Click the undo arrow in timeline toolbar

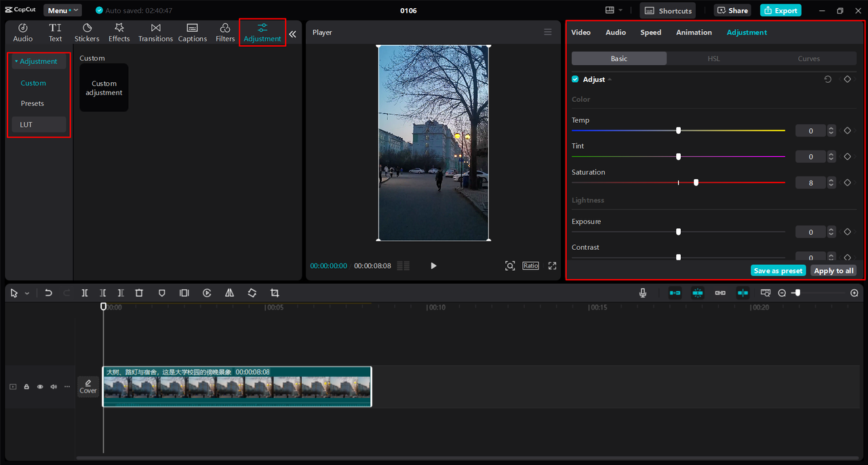coord(48,293)
